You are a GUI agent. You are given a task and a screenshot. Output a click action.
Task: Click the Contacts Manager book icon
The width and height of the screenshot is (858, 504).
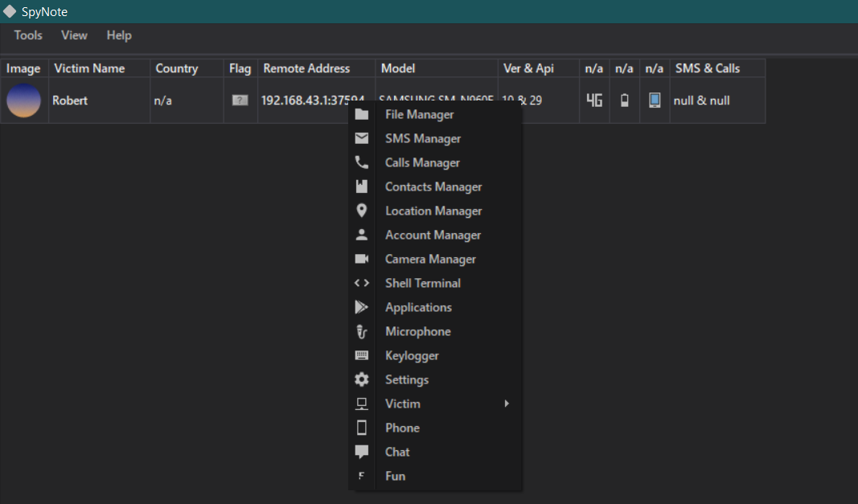click(x=361, y=186)
